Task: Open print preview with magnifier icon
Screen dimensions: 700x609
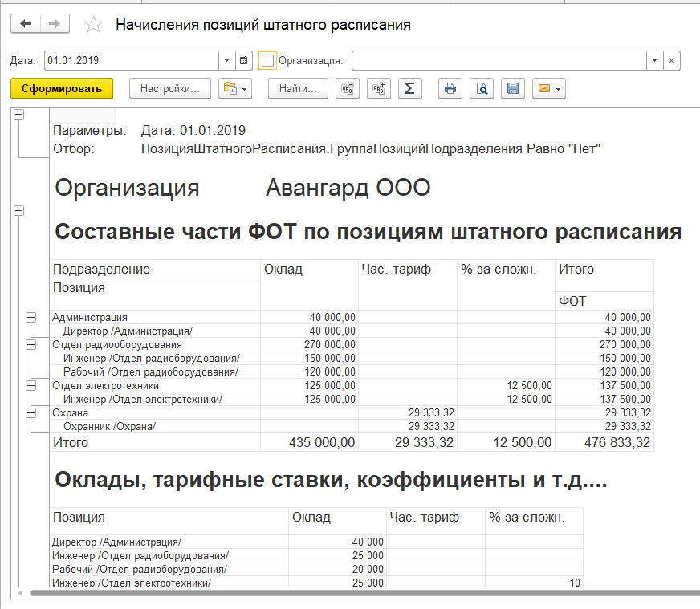Action: point(482,88)
